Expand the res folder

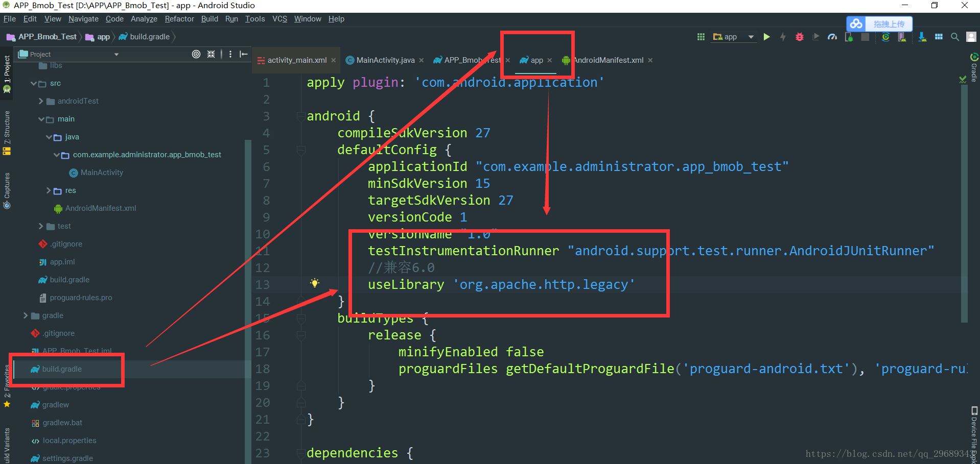coord(49,190)
